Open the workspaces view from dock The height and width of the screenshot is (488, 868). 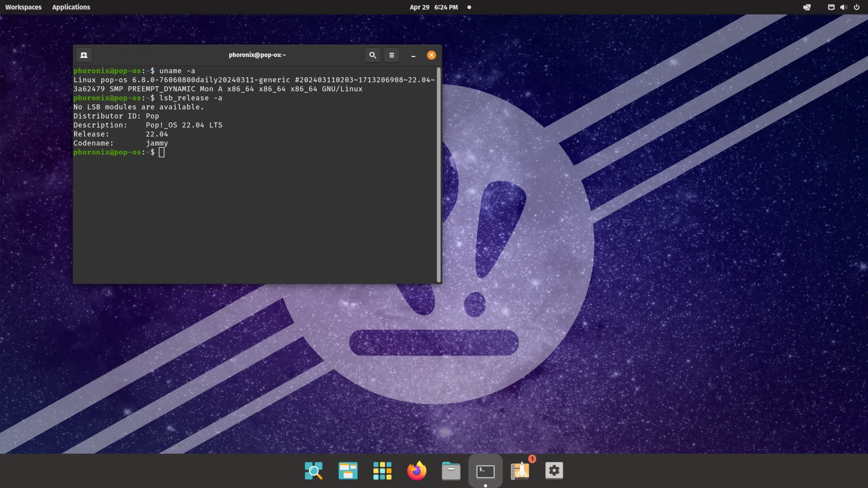[x=348, y=471]
